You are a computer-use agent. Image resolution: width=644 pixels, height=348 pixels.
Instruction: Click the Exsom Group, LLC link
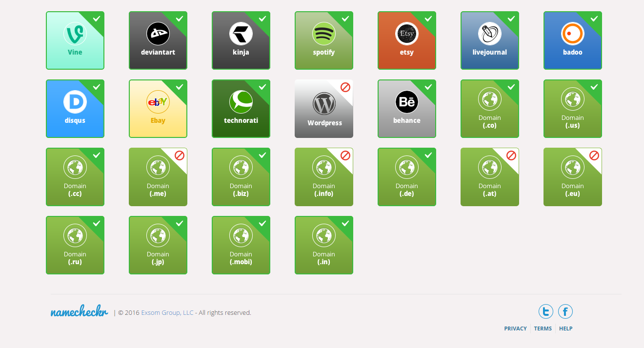pos(167,313)
